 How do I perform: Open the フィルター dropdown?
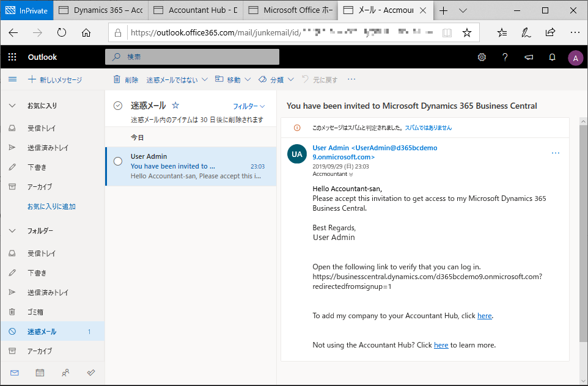click(249, 106)
